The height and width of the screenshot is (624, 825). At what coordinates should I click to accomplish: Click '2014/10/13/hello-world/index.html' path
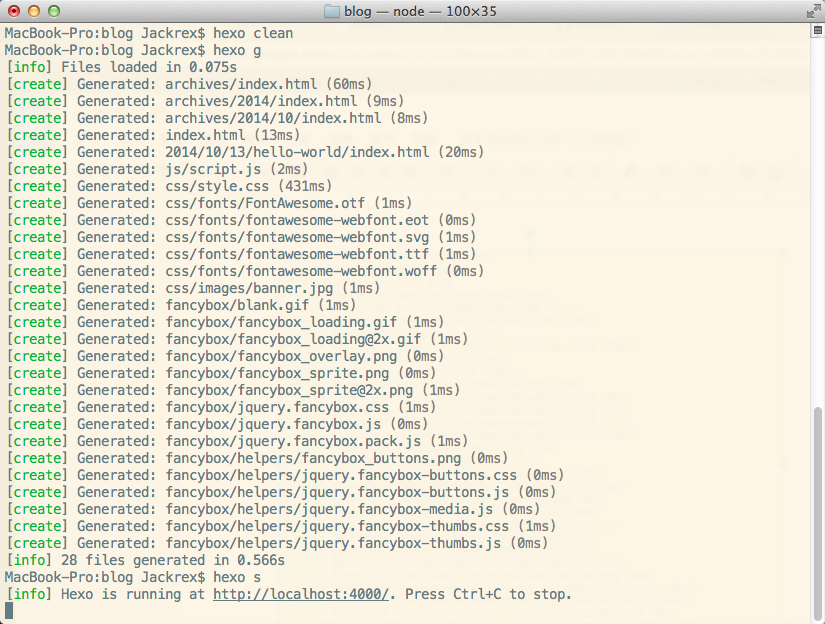(297, 152)
